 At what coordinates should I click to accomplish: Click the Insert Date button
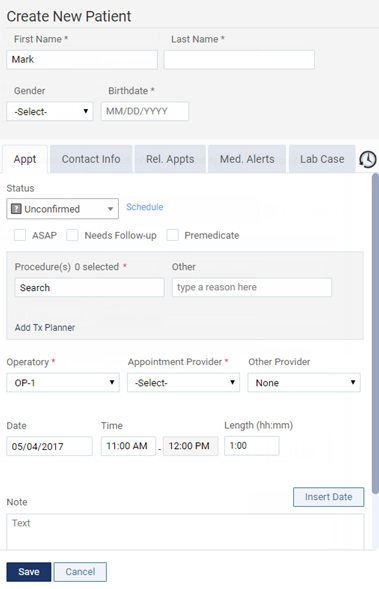point(328,497)
